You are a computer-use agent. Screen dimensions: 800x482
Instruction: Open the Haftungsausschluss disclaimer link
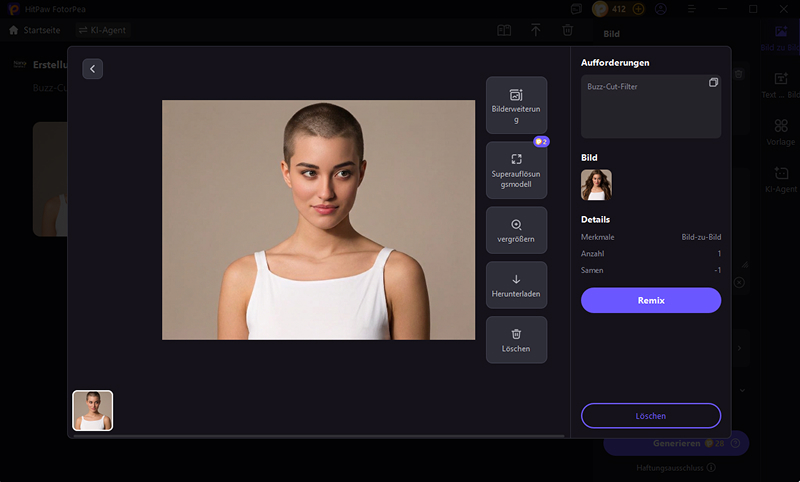pyautogui.click(x=676, y=468)
